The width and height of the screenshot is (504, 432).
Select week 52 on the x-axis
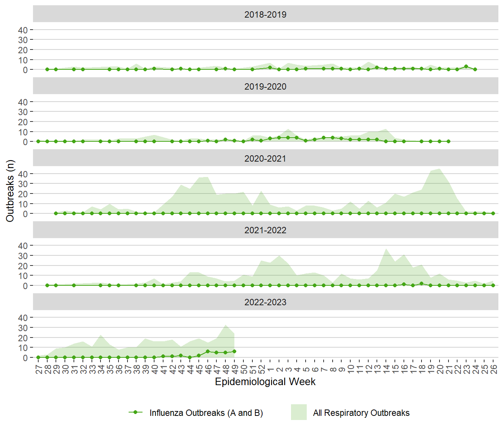click(261, 369)
